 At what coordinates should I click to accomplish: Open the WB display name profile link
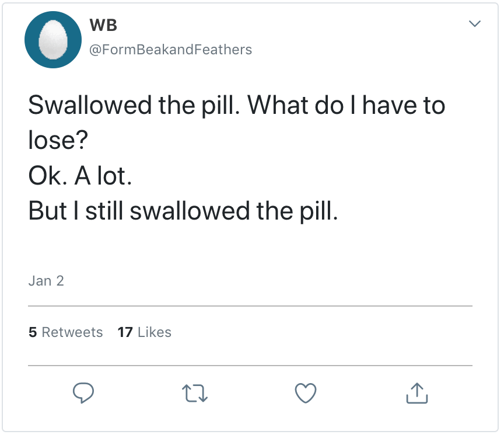(103, 25)
